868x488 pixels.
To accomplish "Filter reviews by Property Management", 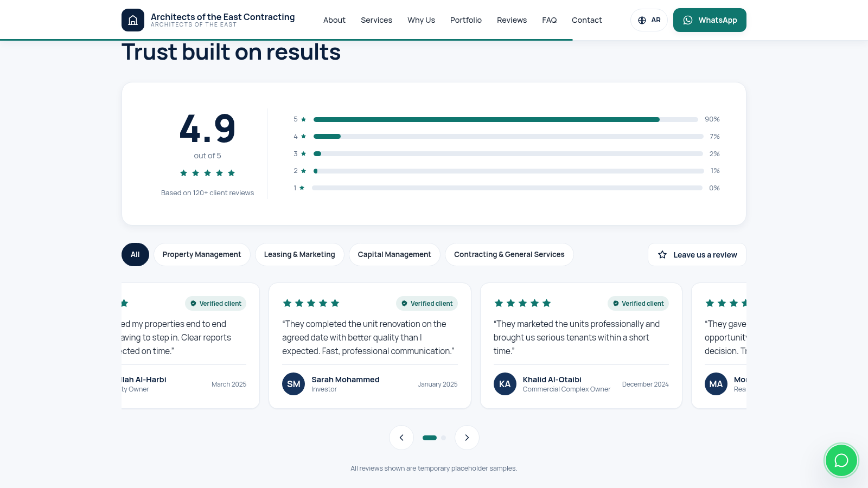I will [202, 255].
